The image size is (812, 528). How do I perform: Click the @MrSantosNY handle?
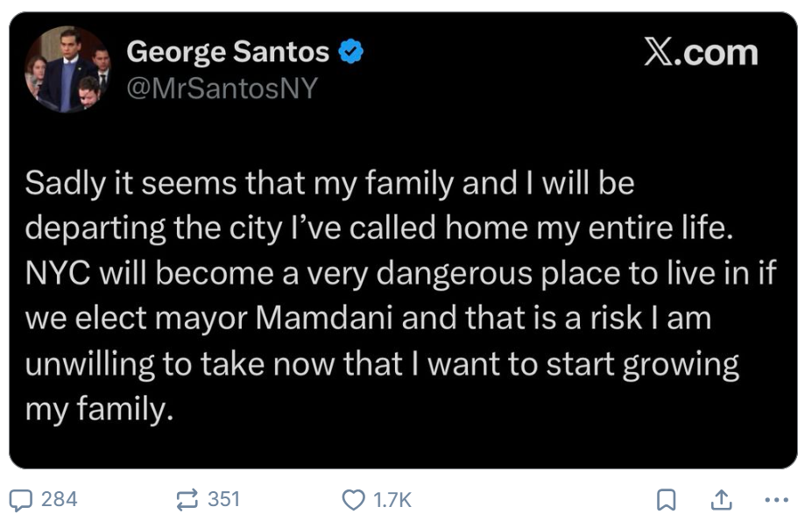[x=222, y=88]
